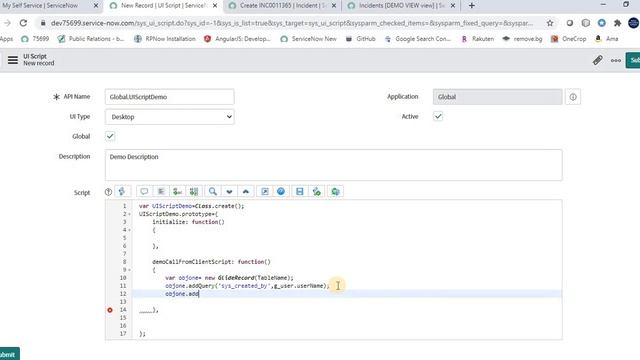The height and width of the screenshot is (360, 640).
Task: Switch to Create INC0011365 Incident tab
Action: [x=282, y=6]
